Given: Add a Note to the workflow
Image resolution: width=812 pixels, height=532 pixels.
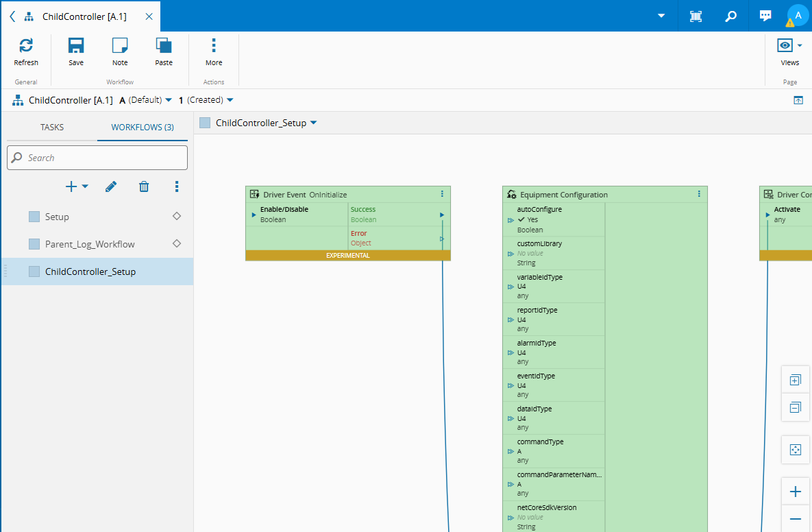Looking at the screenshot, I should coord(120,47).
